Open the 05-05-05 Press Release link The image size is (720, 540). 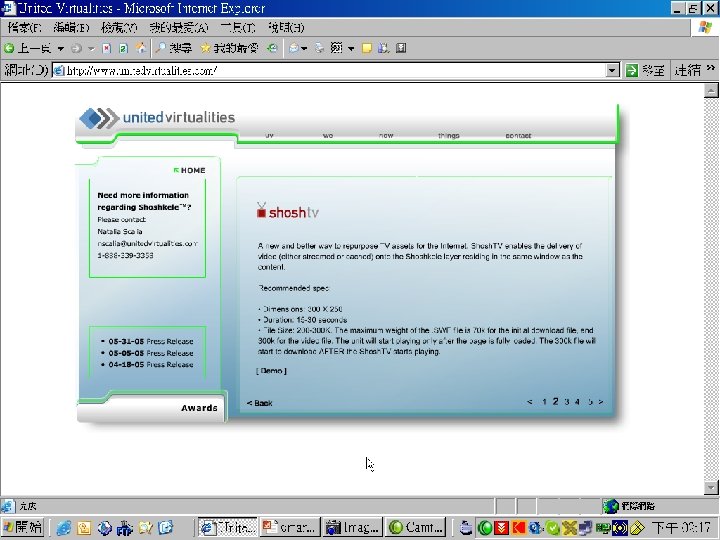point(151,353)
